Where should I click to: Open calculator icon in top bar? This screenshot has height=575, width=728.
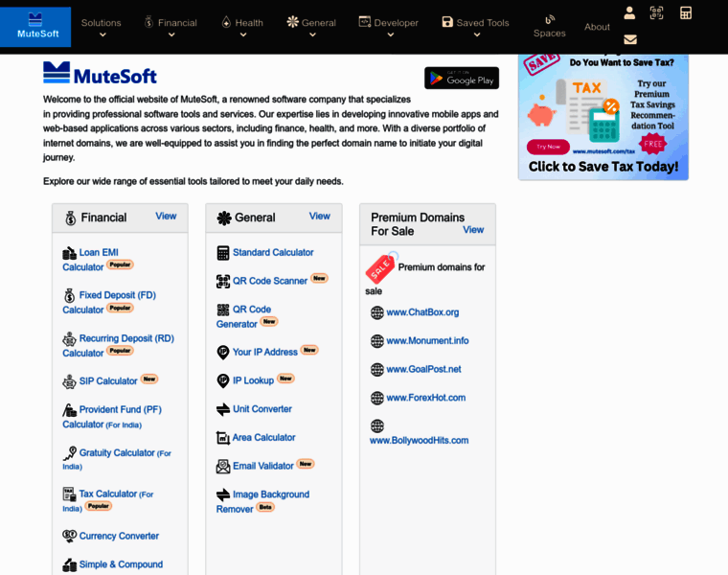(x=686, y=13)
